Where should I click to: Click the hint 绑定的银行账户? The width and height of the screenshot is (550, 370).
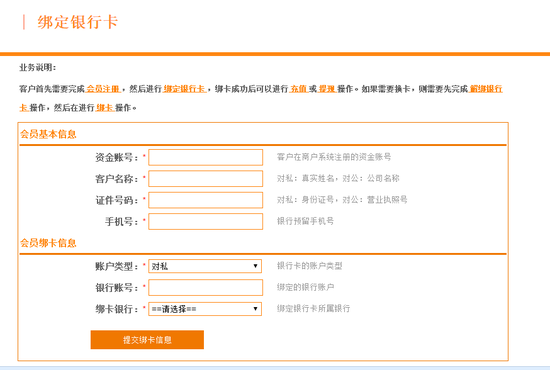click(305, 287)
